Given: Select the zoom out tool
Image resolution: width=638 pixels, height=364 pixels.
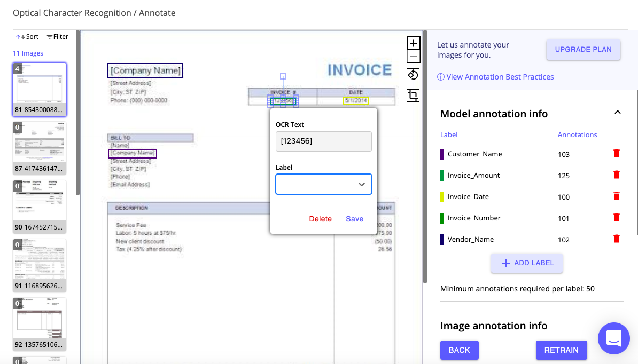Looking at the screenshot, I should (x=413, y=56).
